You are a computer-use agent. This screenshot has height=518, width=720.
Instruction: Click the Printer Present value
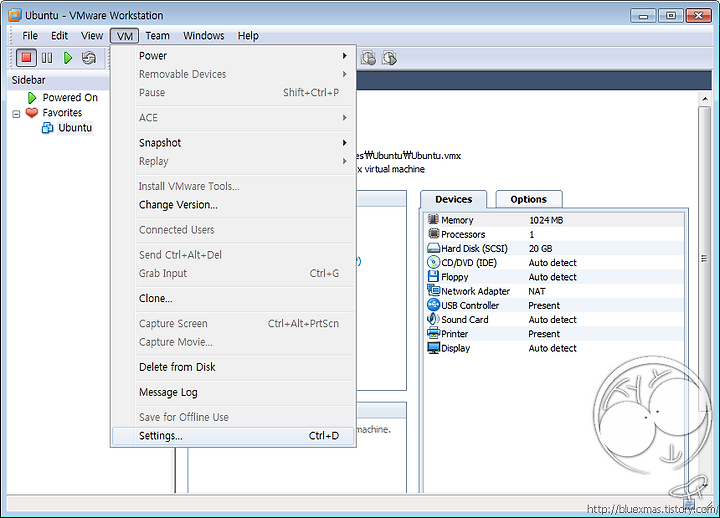(x=544, y=334)
